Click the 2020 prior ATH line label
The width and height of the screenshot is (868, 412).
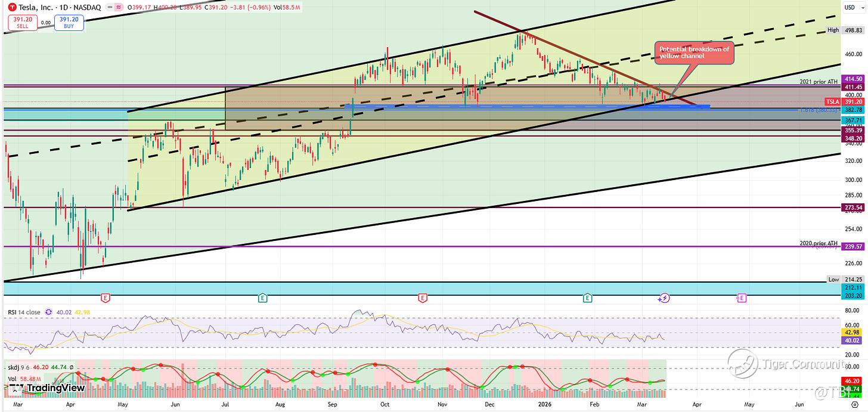[x=819, y=243]
